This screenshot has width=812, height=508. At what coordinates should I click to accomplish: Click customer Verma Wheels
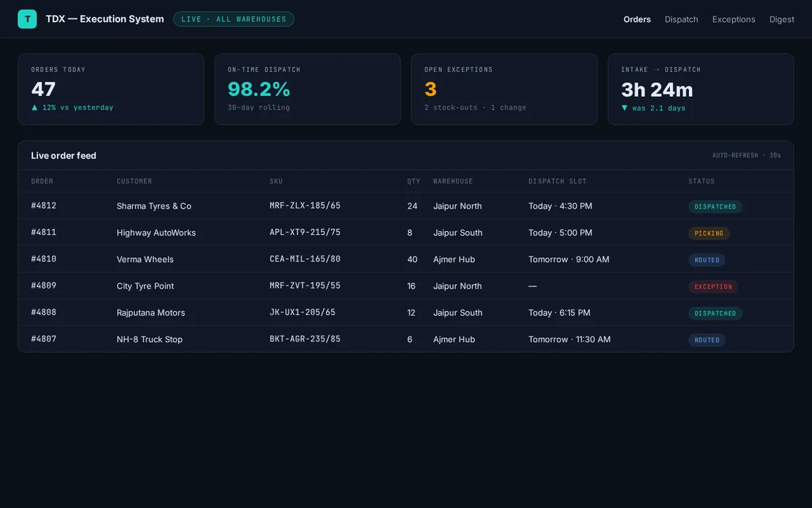tap(145, 259)
